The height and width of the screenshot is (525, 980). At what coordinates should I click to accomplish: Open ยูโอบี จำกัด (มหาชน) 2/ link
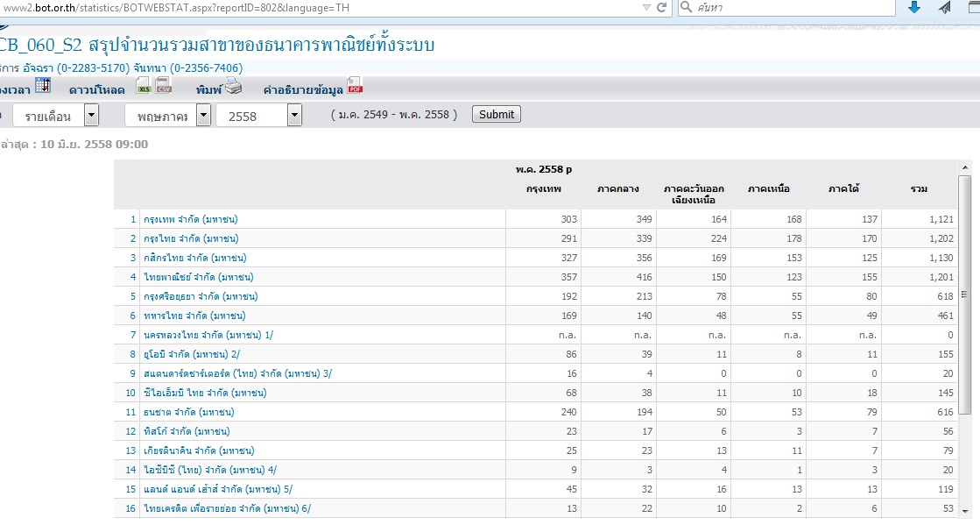192,355
